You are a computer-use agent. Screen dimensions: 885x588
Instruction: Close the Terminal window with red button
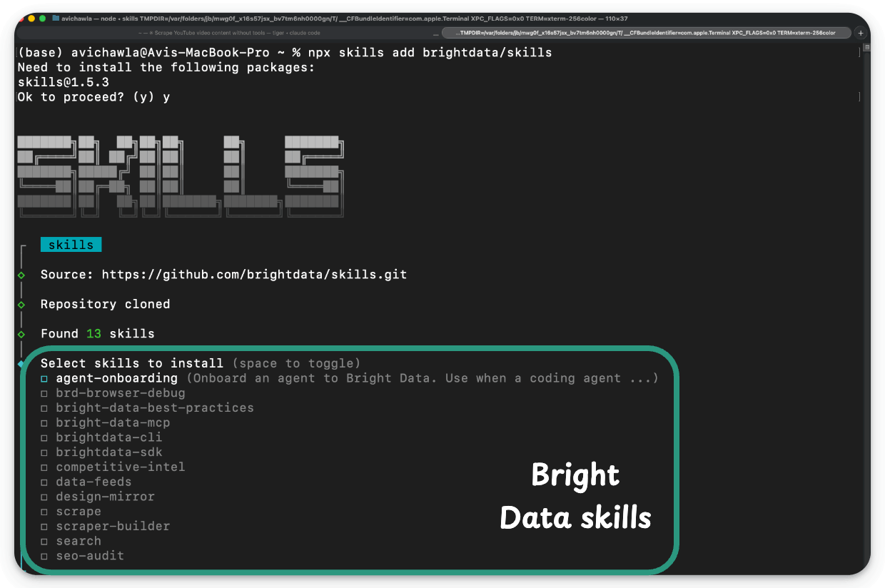coord(21,19)
